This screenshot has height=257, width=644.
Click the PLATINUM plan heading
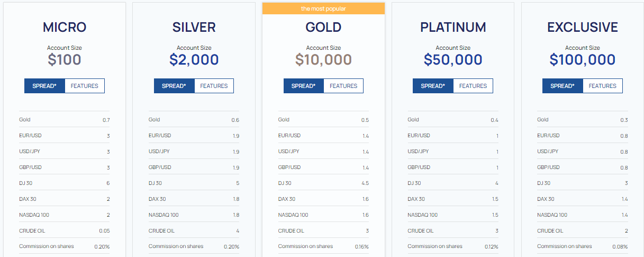coord(453,27)
